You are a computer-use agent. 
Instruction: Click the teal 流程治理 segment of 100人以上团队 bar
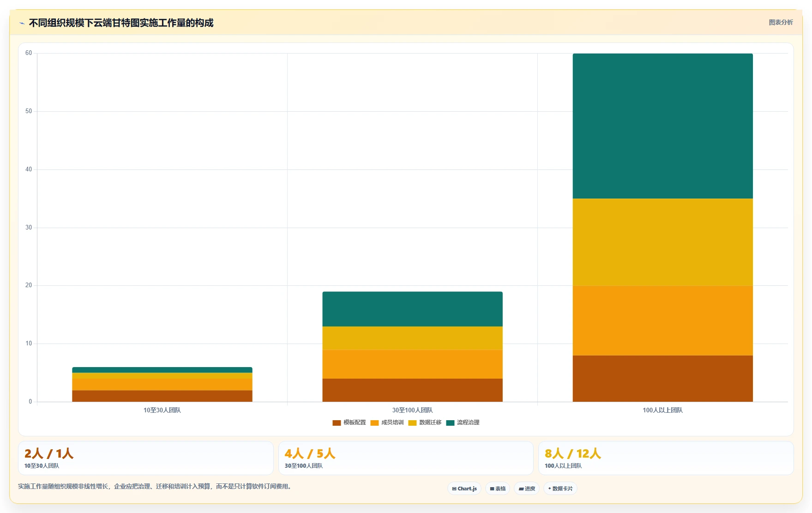[x=662, y=126]
